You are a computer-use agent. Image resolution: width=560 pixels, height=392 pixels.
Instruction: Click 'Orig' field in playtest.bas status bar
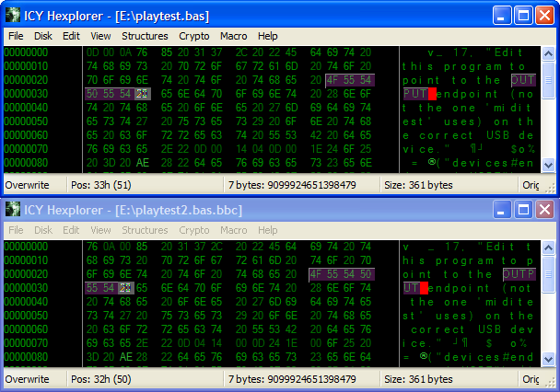531,185
